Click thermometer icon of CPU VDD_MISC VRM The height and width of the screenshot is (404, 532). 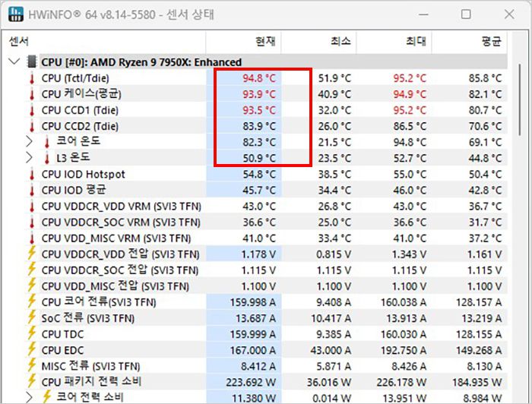click(x=32, y=238)
